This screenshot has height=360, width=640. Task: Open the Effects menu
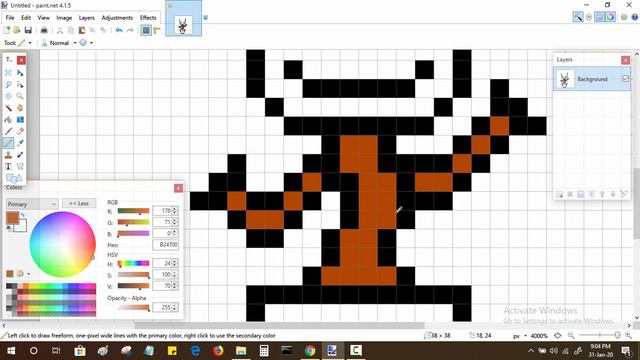tap(148, 18)
